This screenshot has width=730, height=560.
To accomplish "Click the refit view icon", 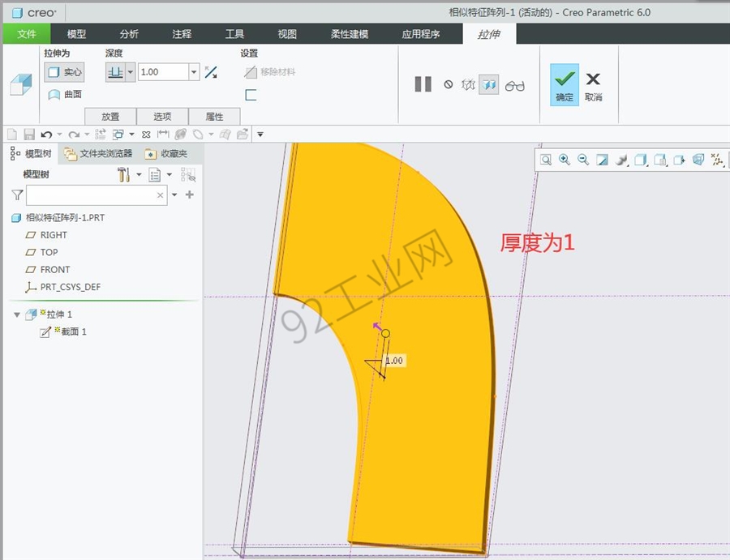I will (x=546, y=160).
